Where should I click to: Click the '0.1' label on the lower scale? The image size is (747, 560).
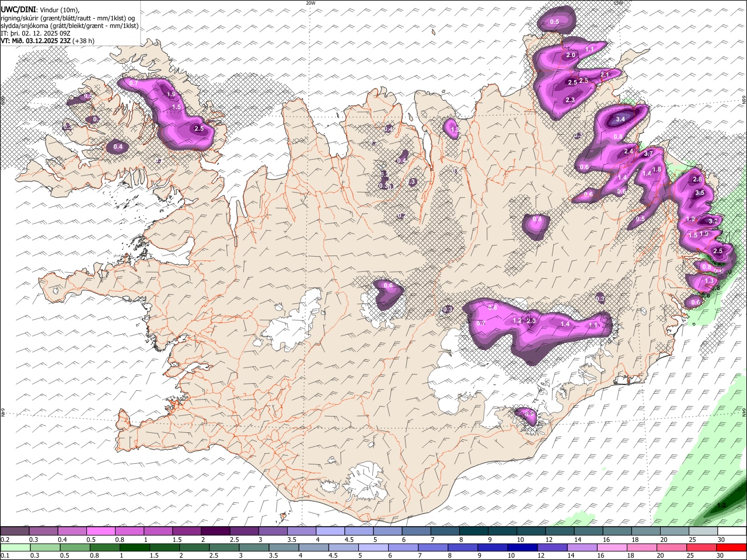(x=5, y=555)
